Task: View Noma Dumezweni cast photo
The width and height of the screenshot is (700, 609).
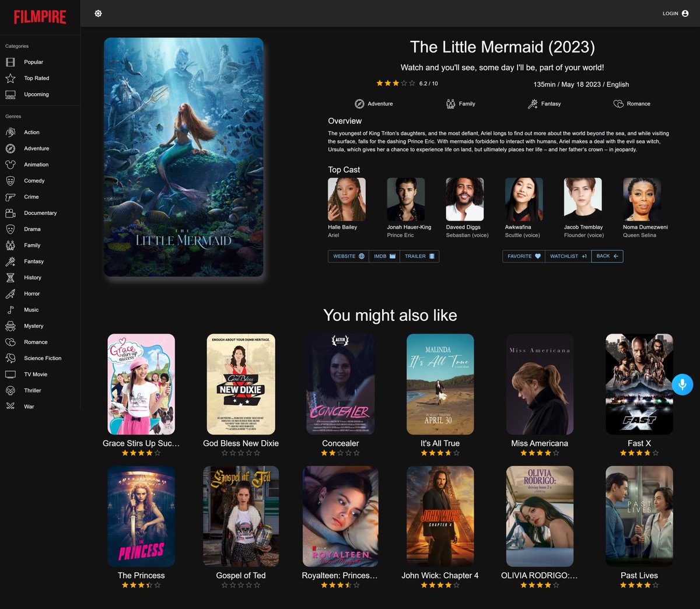Action: click(642, 199)
